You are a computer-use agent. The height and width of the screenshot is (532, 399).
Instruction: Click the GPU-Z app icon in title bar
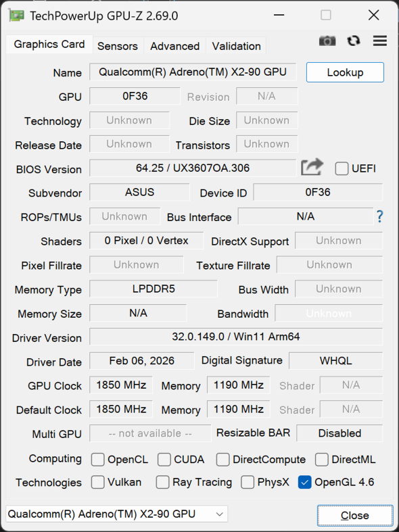tap(17, 16)
